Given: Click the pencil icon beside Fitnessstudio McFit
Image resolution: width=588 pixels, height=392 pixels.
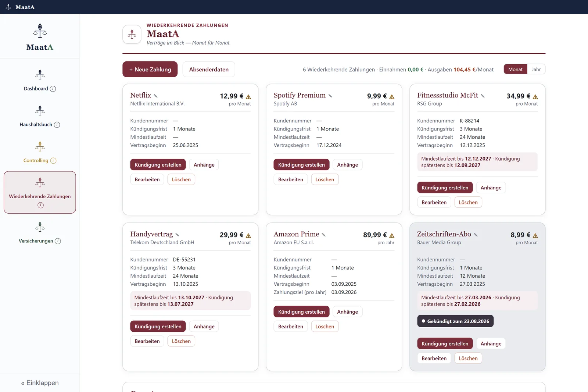Looking at the screenshot, I should (x=483, y=96).
